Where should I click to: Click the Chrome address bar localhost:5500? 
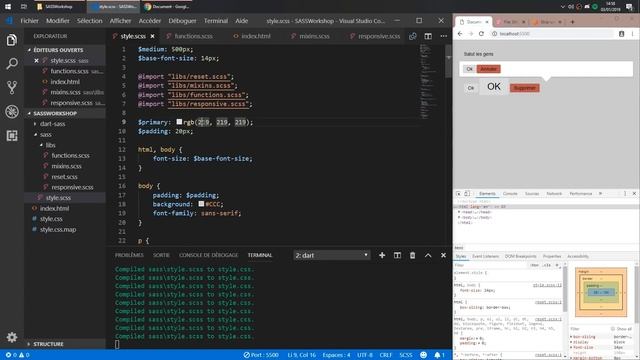(552, 34)
